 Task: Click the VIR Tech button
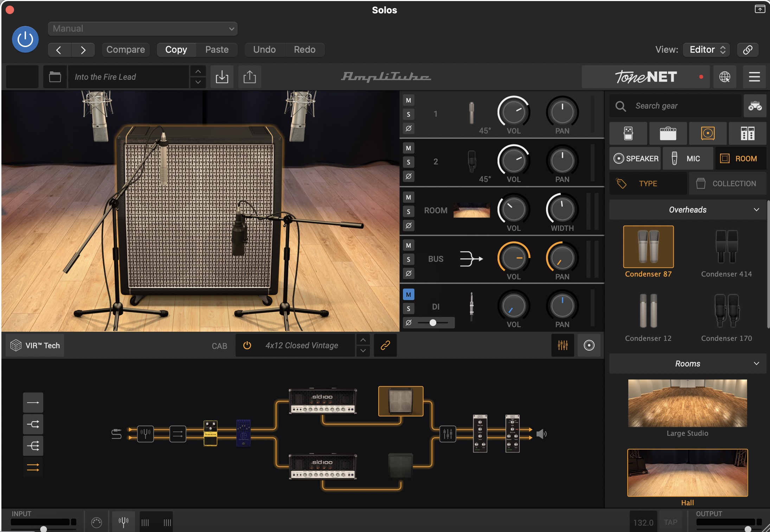coord(35,345)
